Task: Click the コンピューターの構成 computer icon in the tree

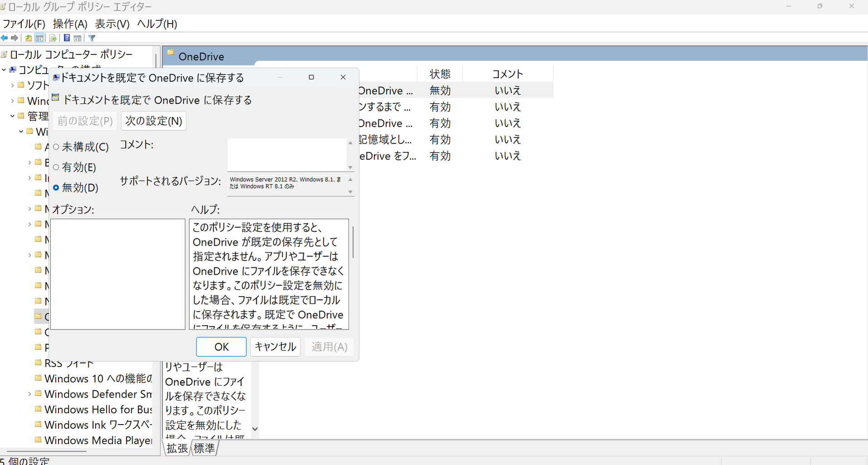Action: click(x=13, y=69)
